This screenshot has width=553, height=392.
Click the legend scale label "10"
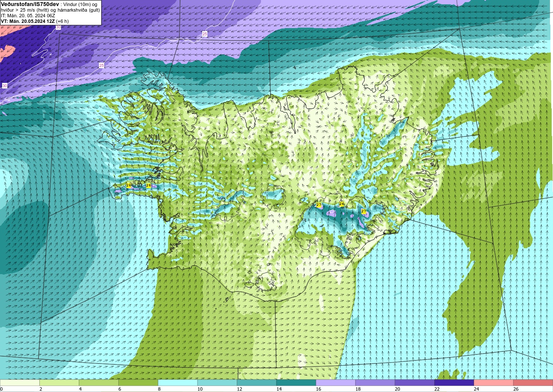click(200, 389)
